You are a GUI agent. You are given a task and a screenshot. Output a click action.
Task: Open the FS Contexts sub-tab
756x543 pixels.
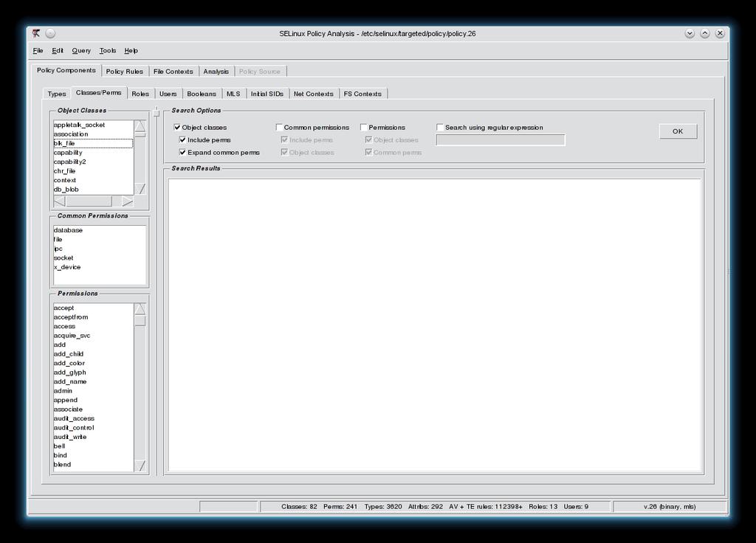(x=362, y=94)
